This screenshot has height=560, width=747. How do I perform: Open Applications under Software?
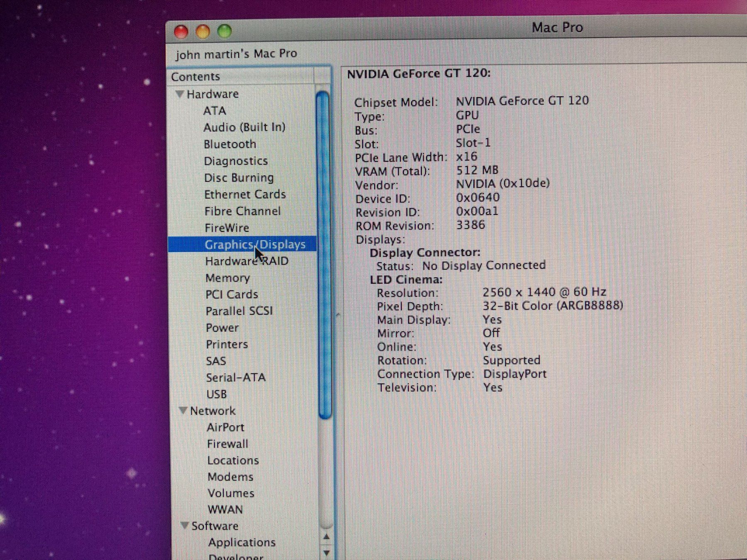tap(242, 543)
